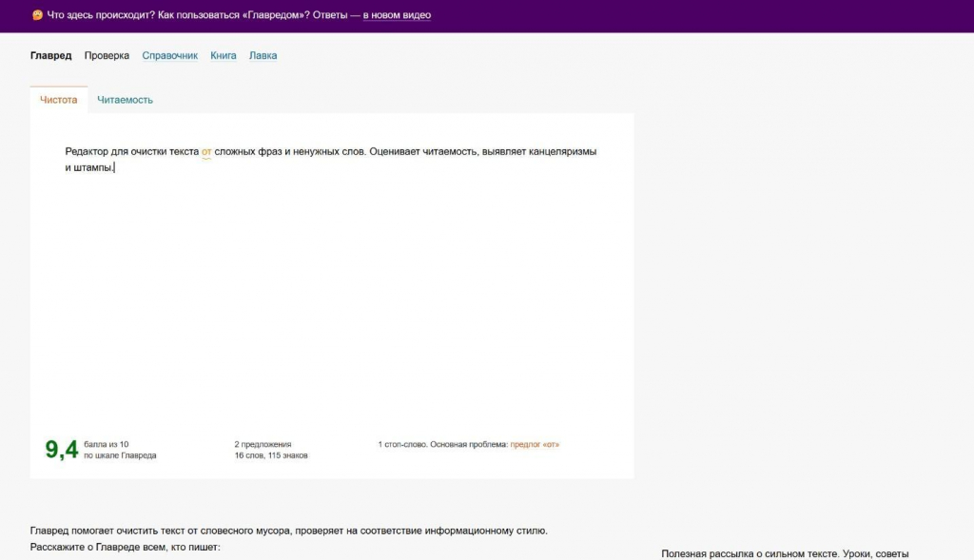Click the purple announcement banner
The height and width of the screenshot is (560, 974).
pos(487,14)
